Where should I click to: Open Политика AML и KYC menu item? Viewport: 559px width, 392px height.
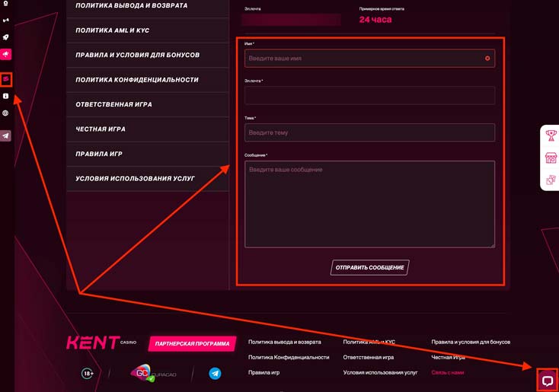112,30
